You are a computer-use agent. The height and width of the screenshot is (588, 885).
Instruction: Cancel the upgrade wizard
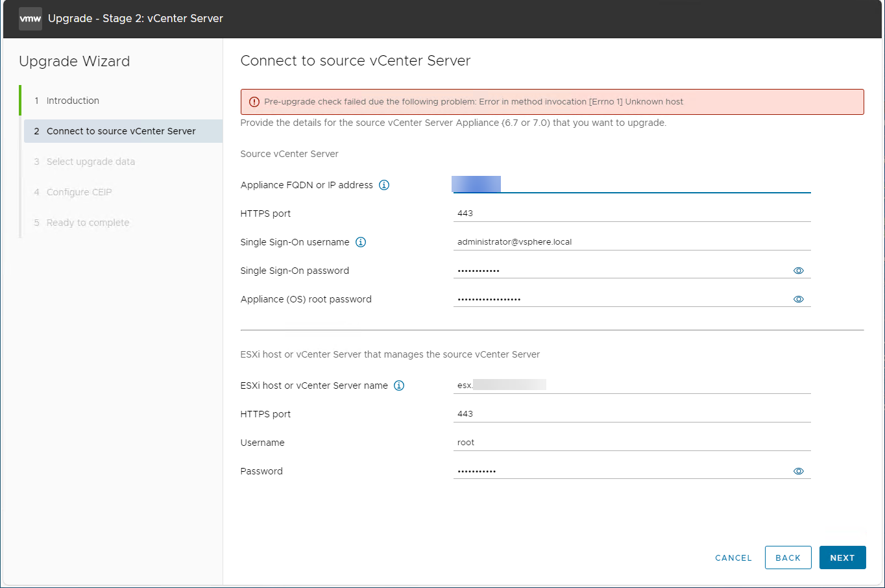click(x=733, y=557)
